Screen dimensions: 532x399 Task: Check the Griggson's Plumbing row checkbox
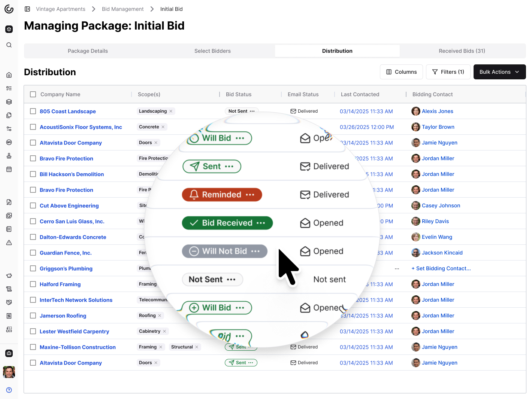[x=33, y=268]
